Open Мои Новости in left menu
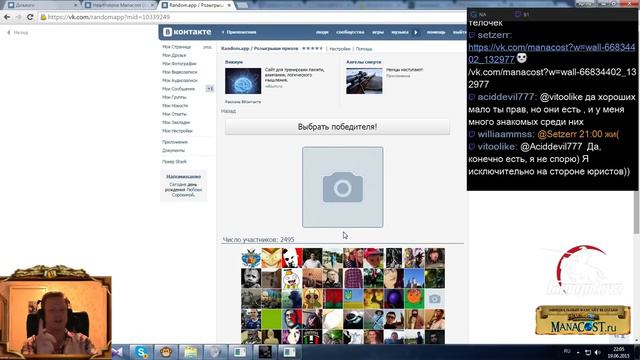 pos(175,105)
